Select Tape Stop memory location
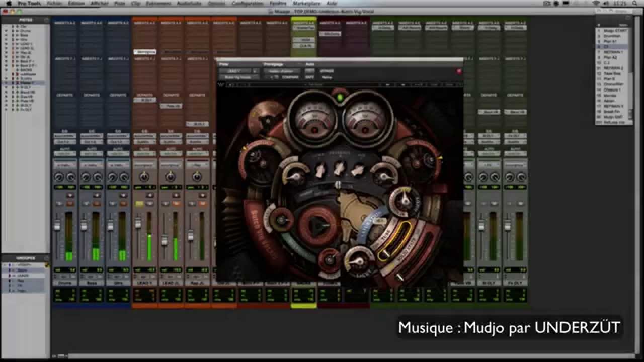 pos(613,73)
